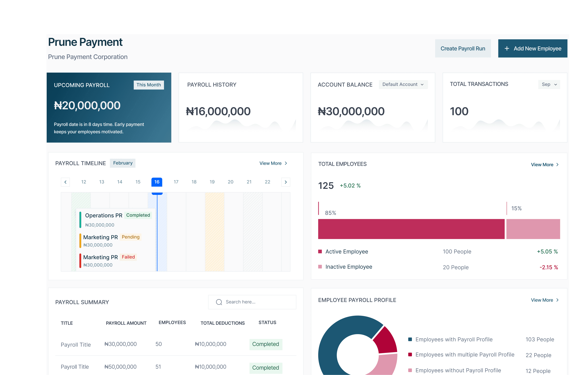Expand the Sep month dropdown
588x375 pixels.
pos(549,84)
